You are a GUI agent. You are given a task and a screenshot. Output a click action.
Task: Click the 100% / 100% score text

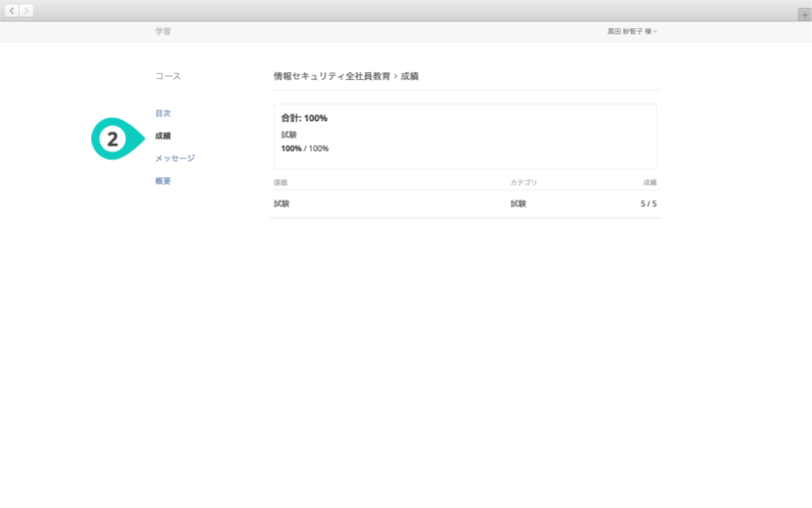click(x=304, y=148)
